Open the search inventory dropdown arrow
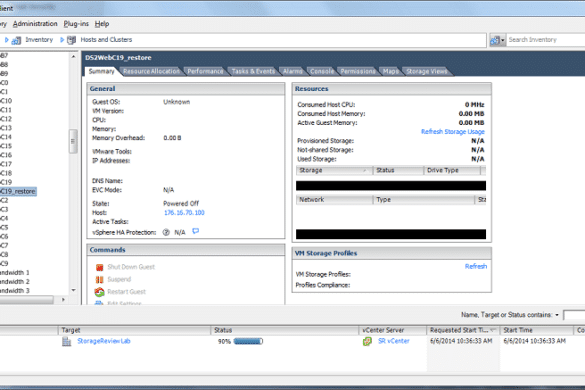Image resolution: width=585 pixels, height=390 pixels. click(x=503, y=40)
